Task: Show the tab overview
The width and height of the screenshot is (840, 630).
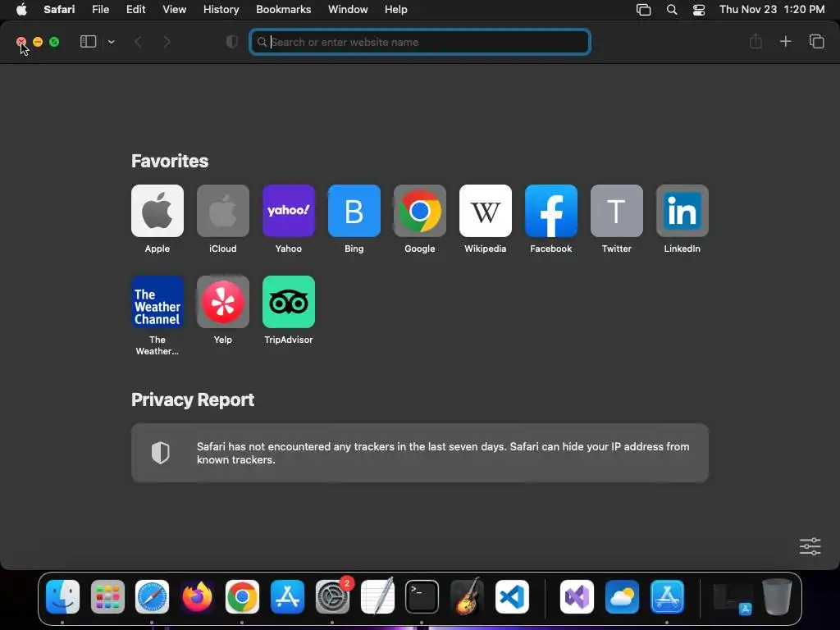Action: pos(816,41)
